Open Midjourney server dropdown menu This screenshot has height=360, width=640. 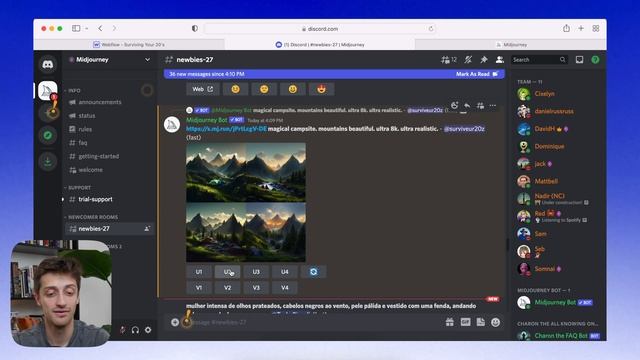coord(147,60)
